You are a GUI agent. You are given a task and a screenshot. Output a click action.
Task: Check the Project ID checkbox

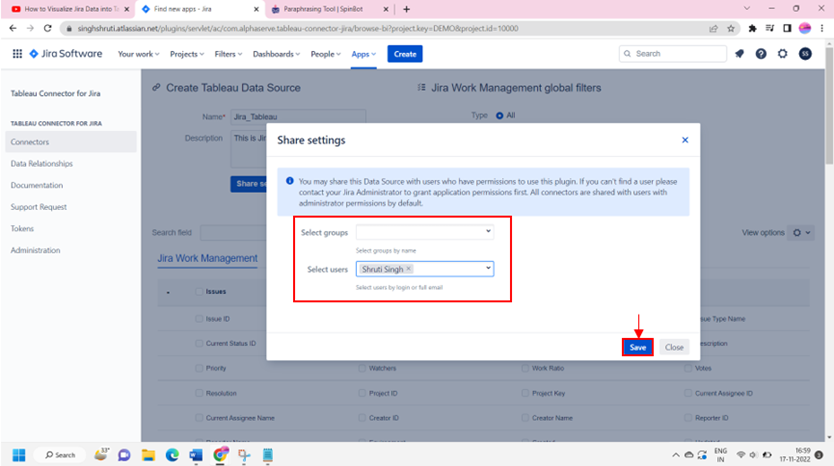click(x=362, y=393)
